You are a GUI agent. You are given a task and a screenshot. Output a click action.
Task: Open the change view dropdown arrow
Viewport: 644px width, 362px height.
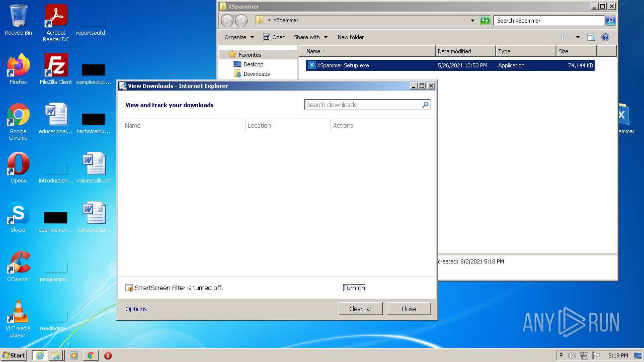(x=578, y=37)
